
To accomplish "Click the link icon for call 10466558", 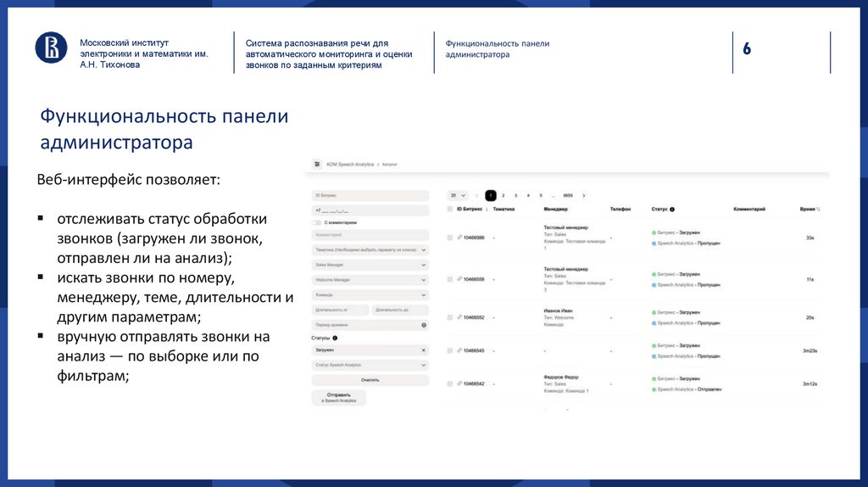I will click(x=459, y=278).
